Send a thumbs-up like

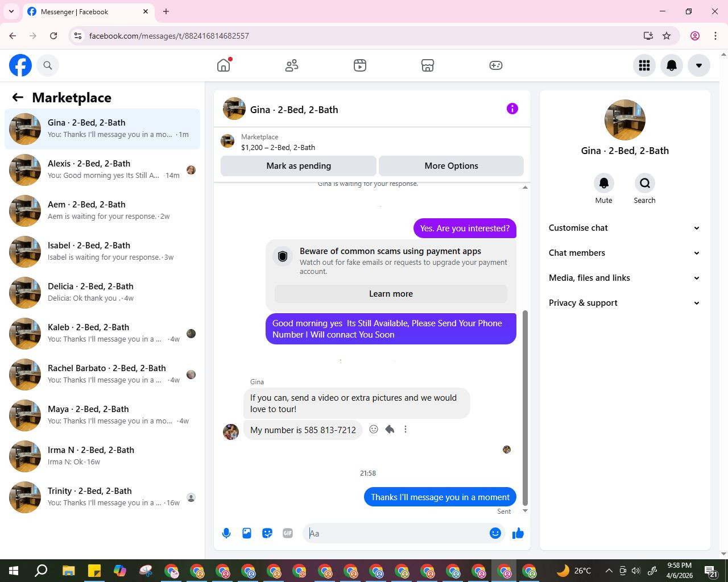[518, 533]
